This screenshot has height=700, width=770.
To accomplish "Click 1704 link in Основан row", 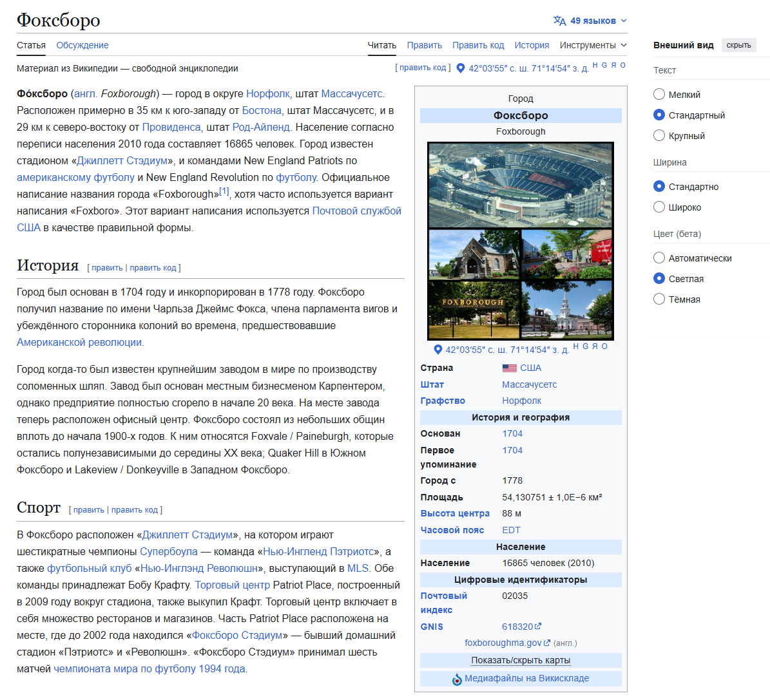I will point(512,433).
